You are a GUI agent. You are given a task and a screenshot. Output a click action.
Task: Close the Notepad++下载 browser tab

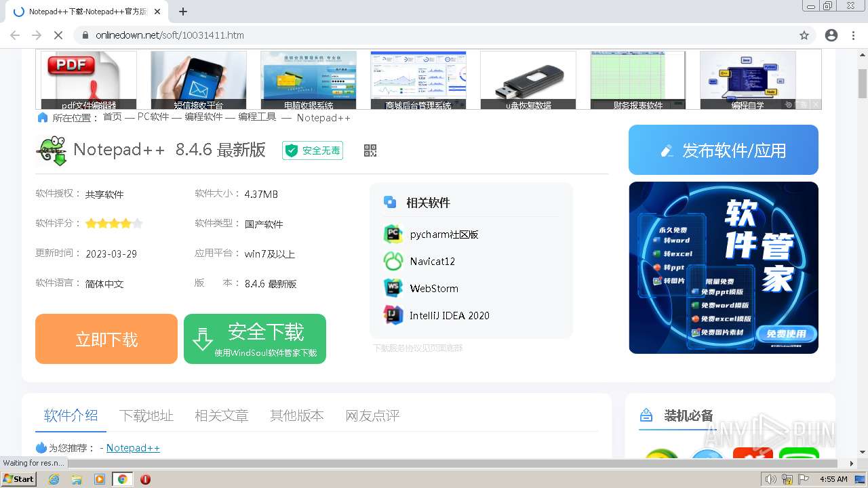pyautogui.click(x=157, y=12)
